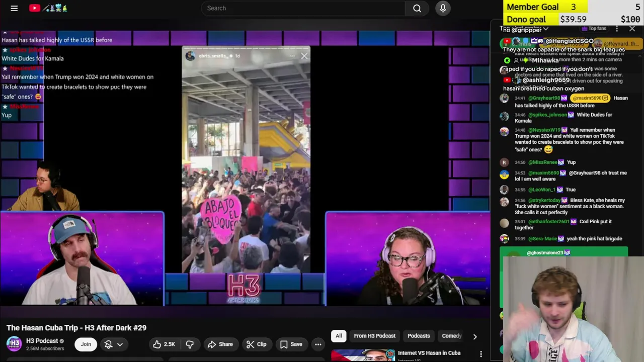Open the chat three-dot options menu
This screenshot has height=362, width=644.
tap(617, 29)
